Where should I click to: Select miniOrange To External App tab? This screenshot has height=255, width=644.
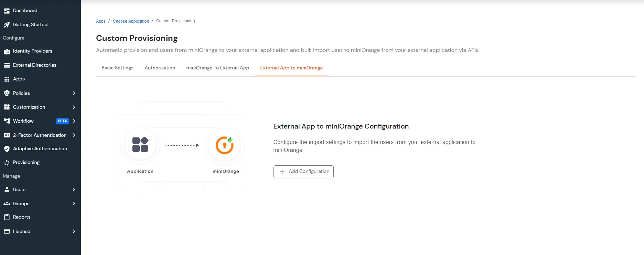pyautogui.click(x=217, y=68)
